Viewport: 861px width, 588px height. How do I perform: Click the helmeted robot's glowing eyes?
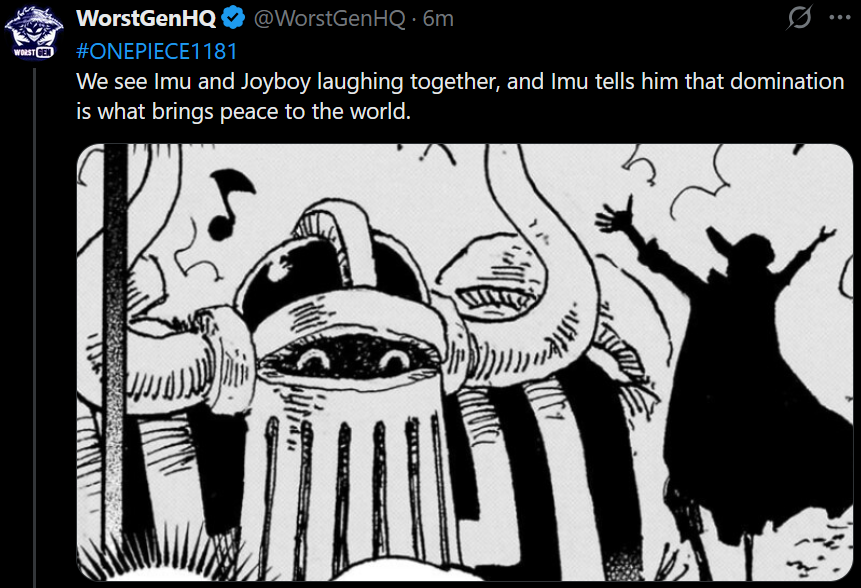tap(353, 359)
